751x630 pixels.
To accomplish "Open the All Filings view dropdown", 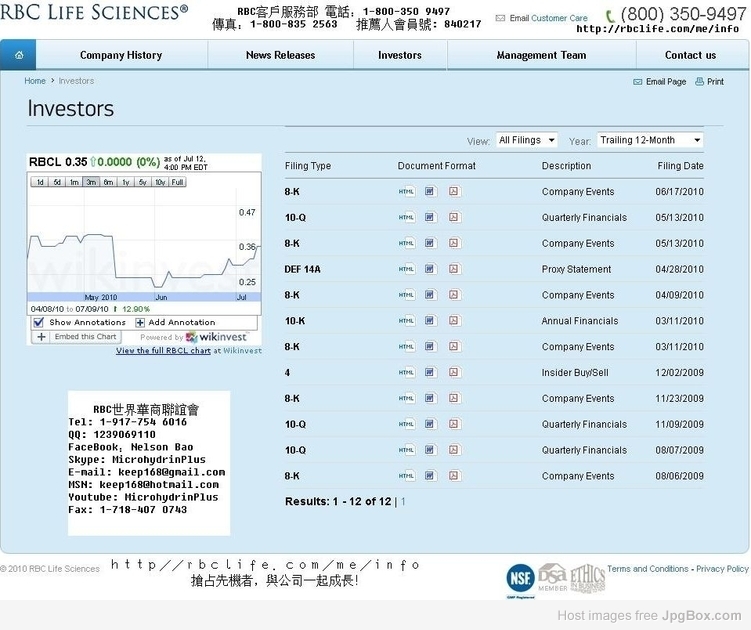I will (x=526, y=140).
